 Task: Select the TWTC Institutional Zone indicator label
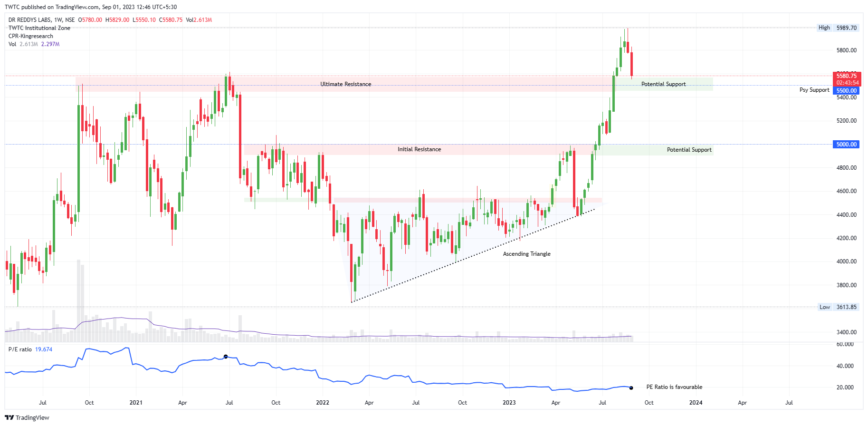click(x=39, y=28)
